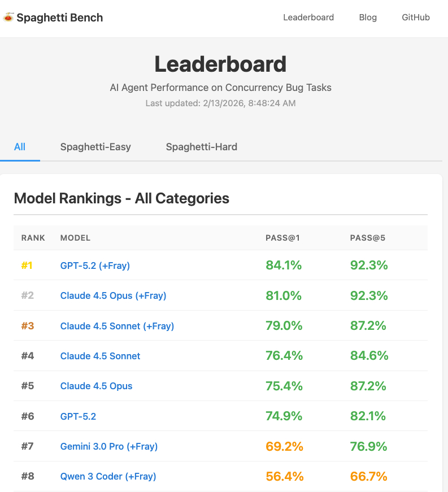Switch to the Spaghetti-Hard tab

(x=202, y=147)
